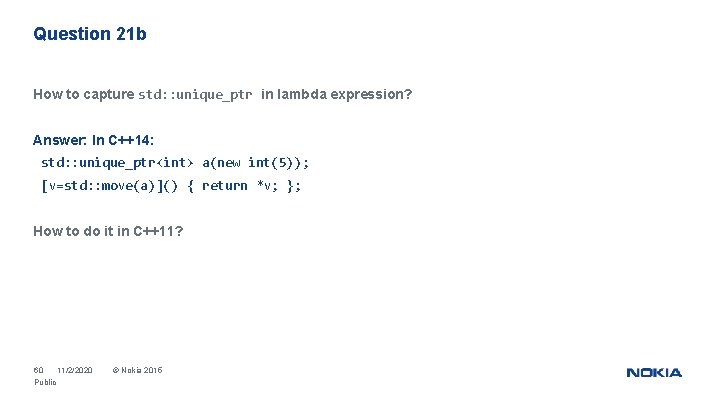This screenshot has height=405, width=720.
Task: Click 'C++11' in the bottom question
Action: click(153, 231)
